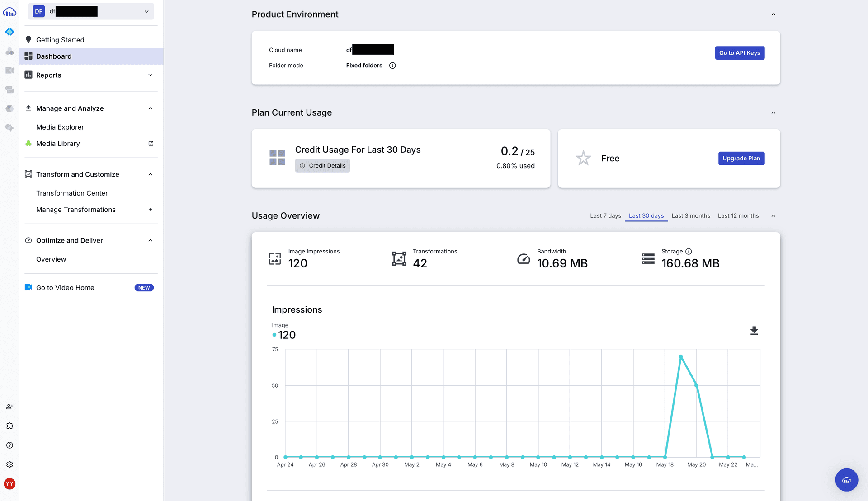
Task: Select Last 7 days range
Action: [605, 215]
